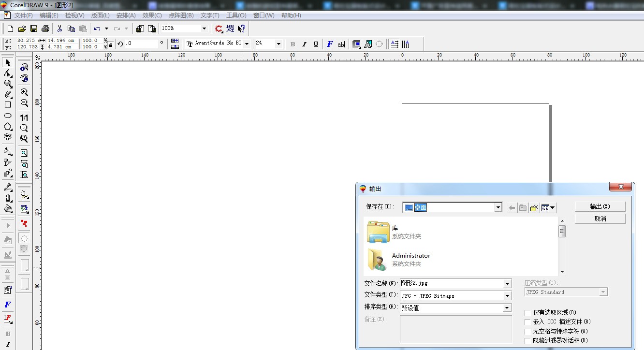
Task: Select the Polygon tool
Action: pyautogui.click(x=8, y=127)
